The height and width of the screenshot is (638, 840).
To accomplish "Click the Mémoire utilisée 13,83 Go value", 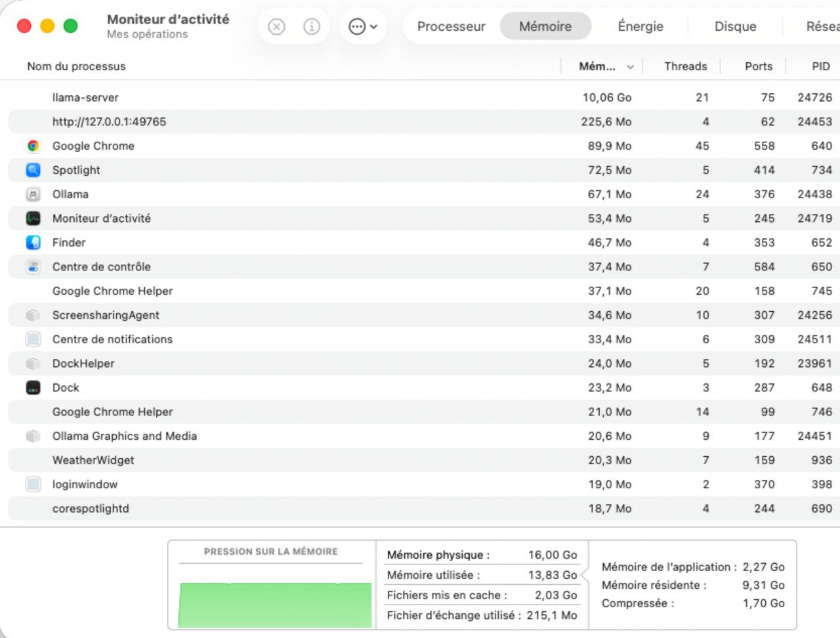I will pos(553,576).
